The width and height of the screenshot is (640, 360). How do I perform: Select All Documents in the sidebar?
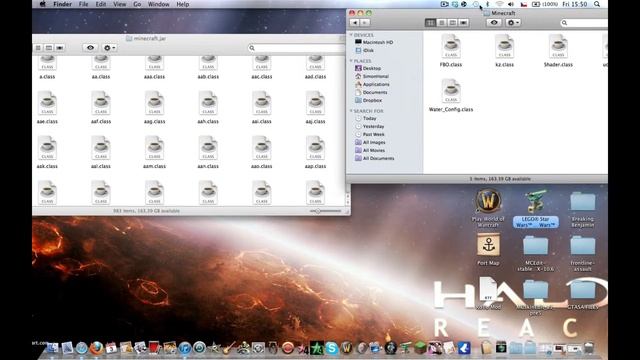point(374,158)
